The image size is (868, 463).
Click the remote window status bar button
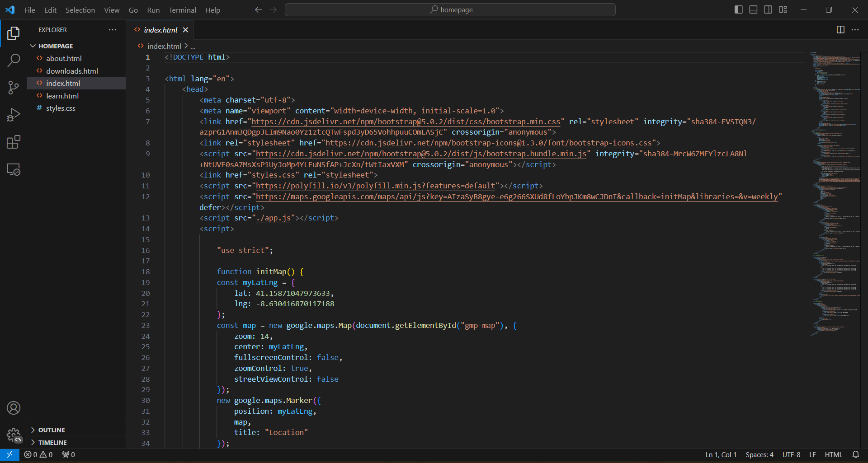pyautogui.click(x=9, y=454)
